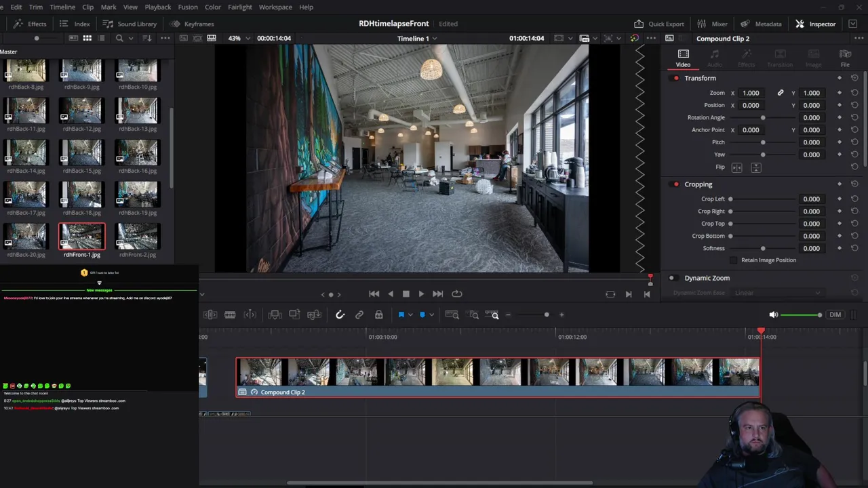Check the Retain Image Position box
868x488 pixels.
tap(733, 260)
